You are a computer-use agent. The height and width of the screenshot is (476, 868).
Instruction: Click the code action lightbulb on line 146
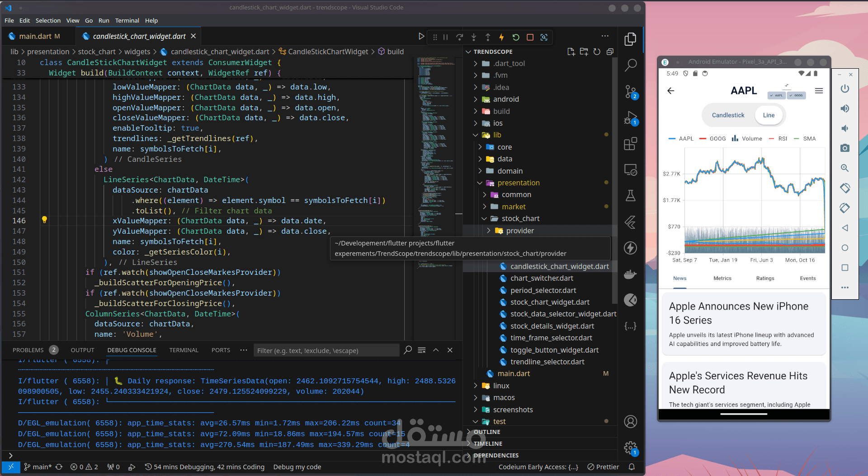[44, 220]
